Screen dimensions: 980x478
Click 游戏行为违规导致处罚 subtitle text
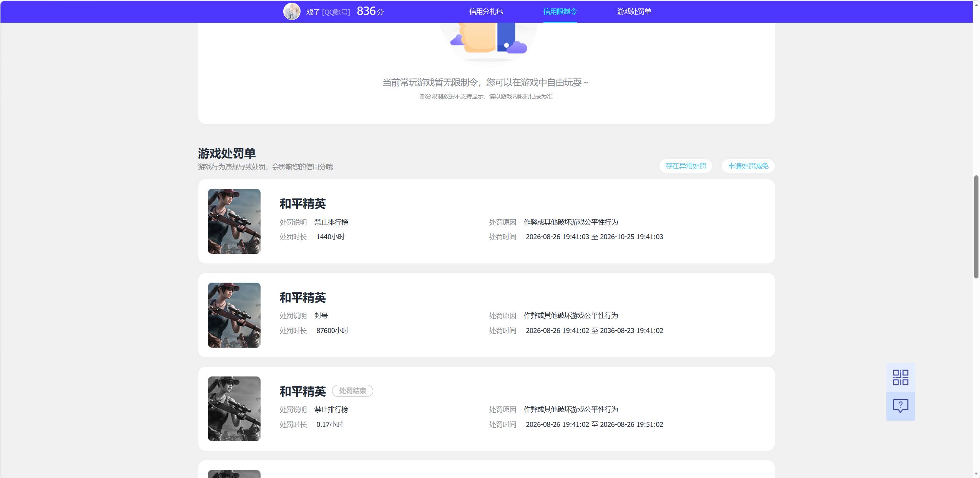click(265, 167)
